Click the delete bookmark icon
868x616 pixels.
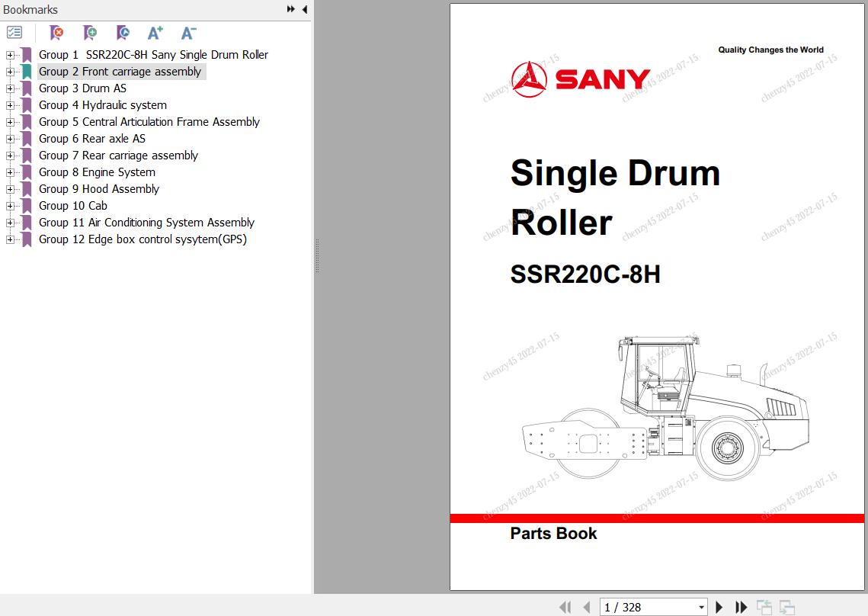[56, 33]
